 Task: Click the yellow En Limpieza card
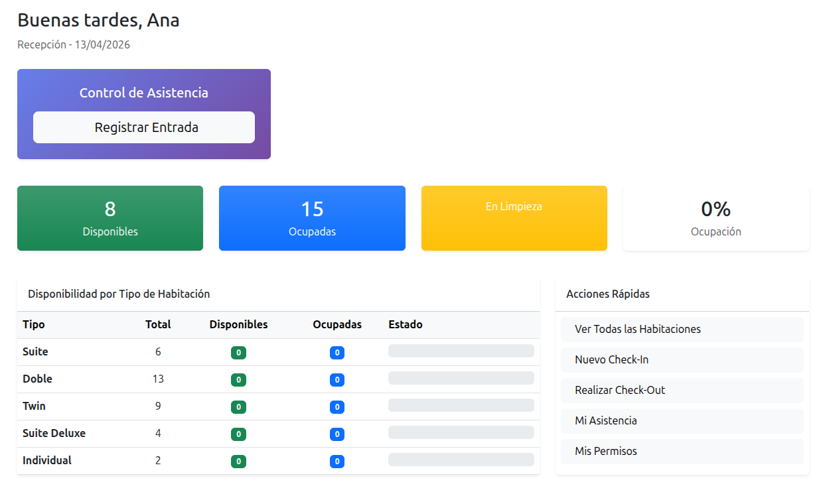(x=514, y=218)
